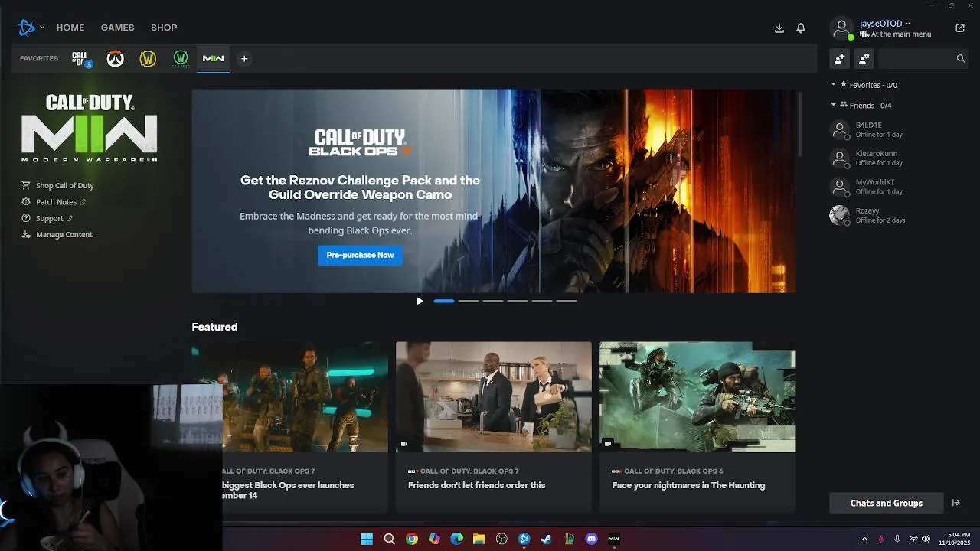Jump to the last carousel slide indicator

pyautogui.click(x=567, y=301)
